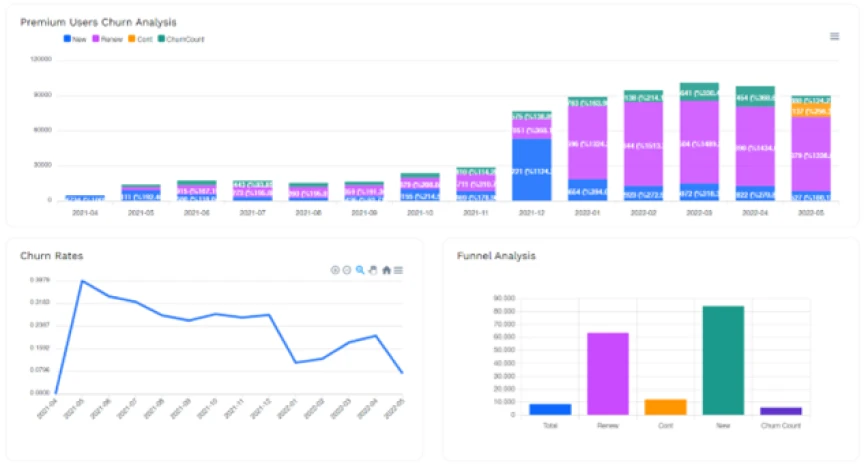Click the churn rate line peak at 2021-05
868x465 pixels.
[x=82, y=281]
